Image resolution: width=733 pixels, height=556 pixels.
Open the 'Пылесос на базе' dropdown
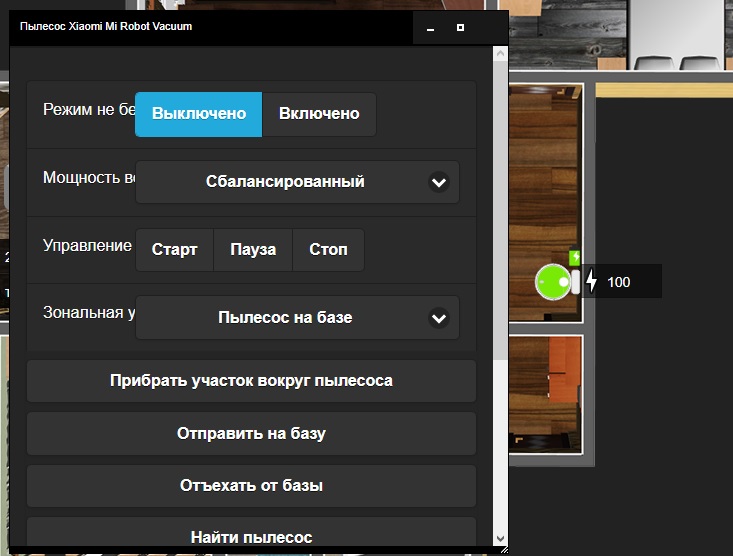[297, 318]
